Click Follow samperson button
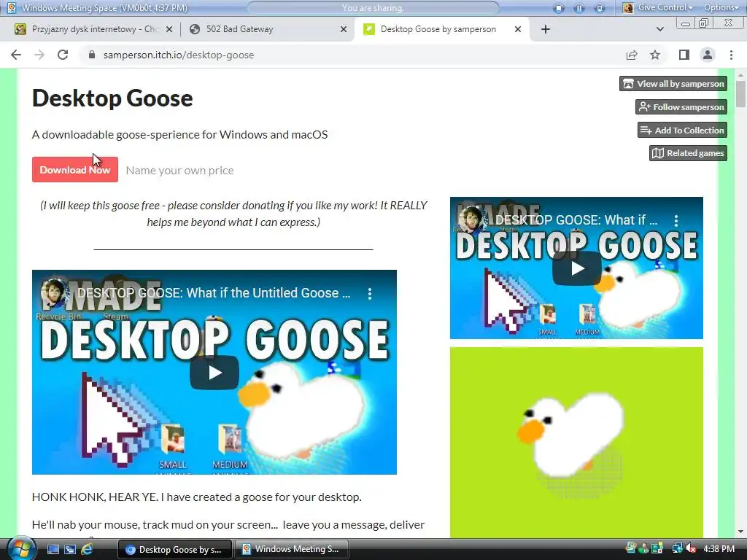The height and width of the screenshot is (560, 747). click(x=681, y=106)
